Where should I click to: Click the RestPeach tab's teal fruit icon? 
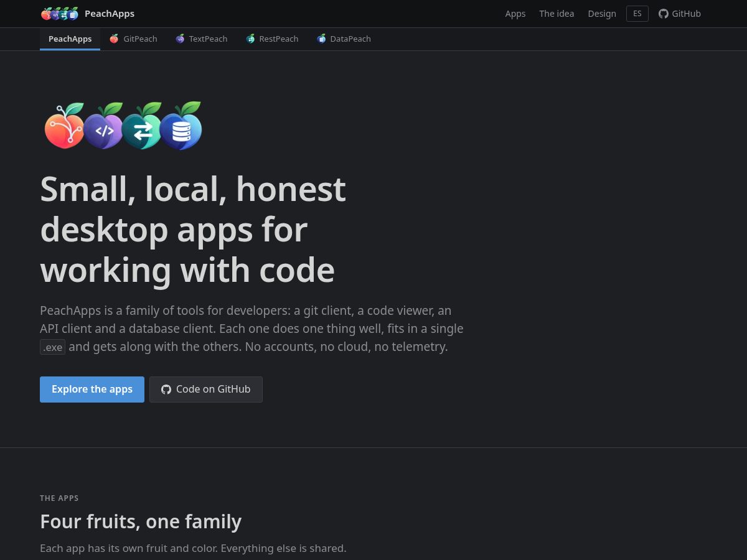click(x=250, y=39)
